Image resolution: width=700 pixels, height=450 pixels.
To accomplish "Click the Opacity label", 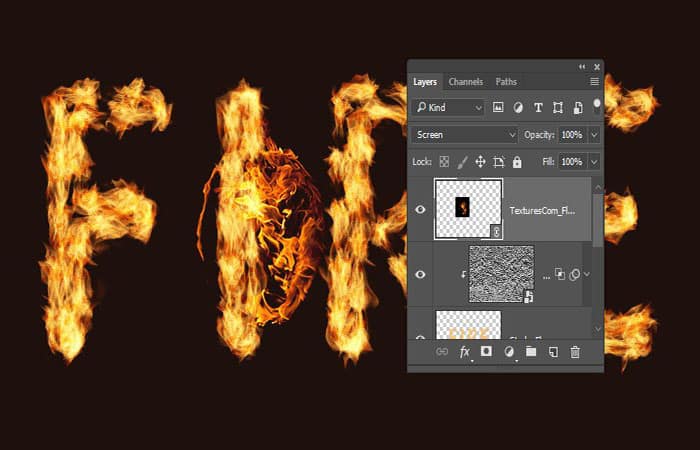I will [539, 135].
